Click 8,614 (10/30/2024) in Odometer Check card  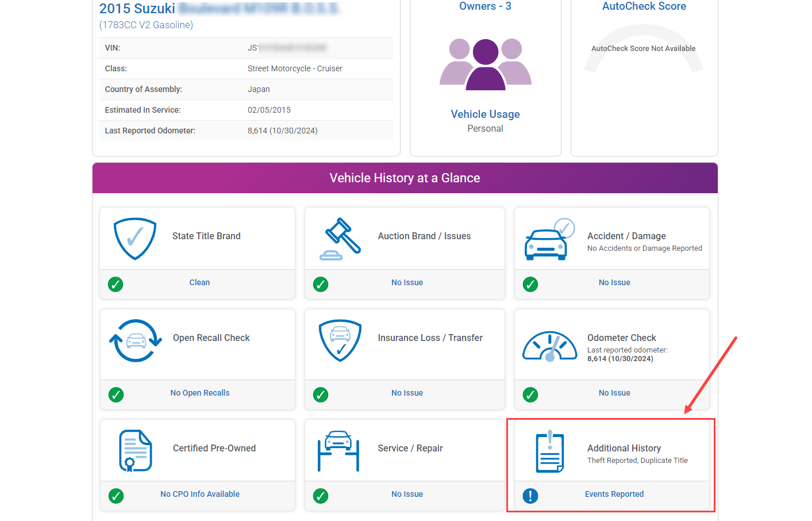[620, 358]
